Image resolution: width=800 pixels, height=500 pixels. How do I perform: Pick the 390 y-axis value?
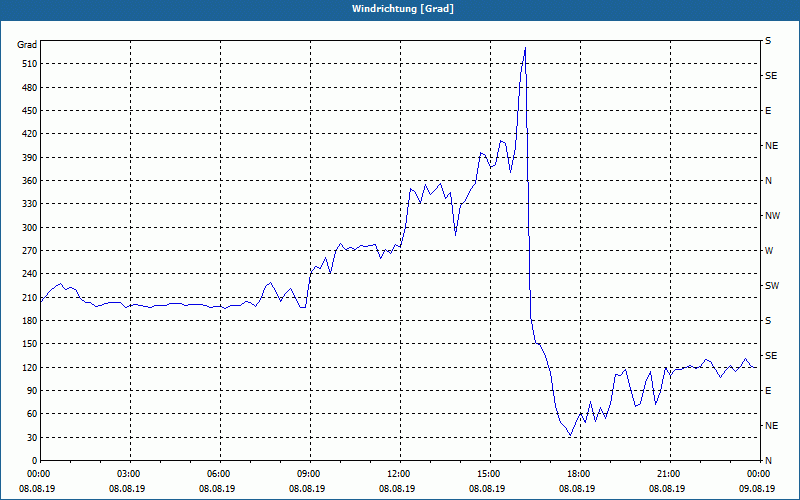click(x=31, y=157)
